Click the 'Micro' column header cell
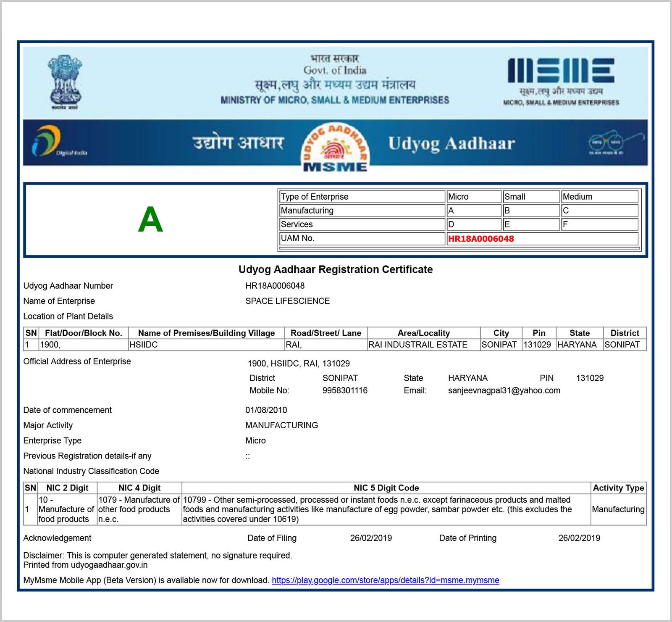The height and width of the screenshot is (622, 672). (x=474, y=197)
